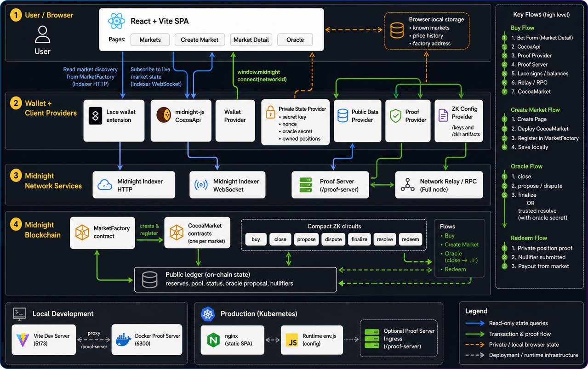The width and height of the screenshot is (588, 369).
Task: Click the Midnight Indexer HTTP cloud icon
Action: click(x=105, y=185)
